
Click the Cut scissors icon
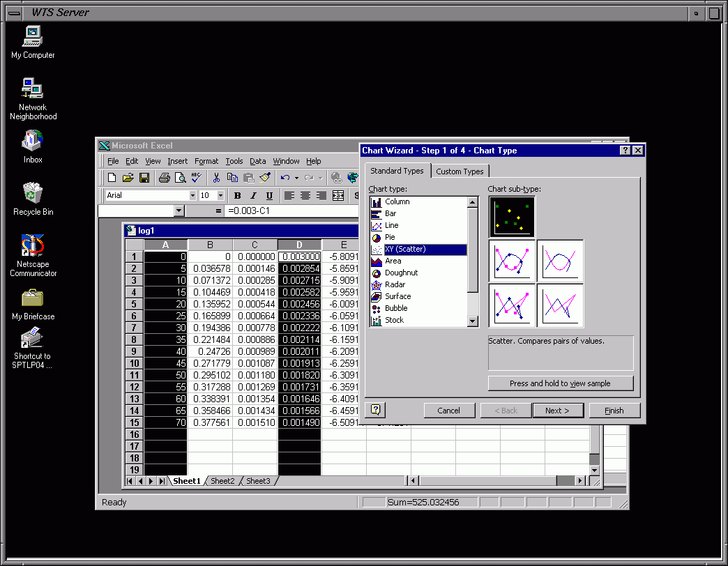click(217, 178)
